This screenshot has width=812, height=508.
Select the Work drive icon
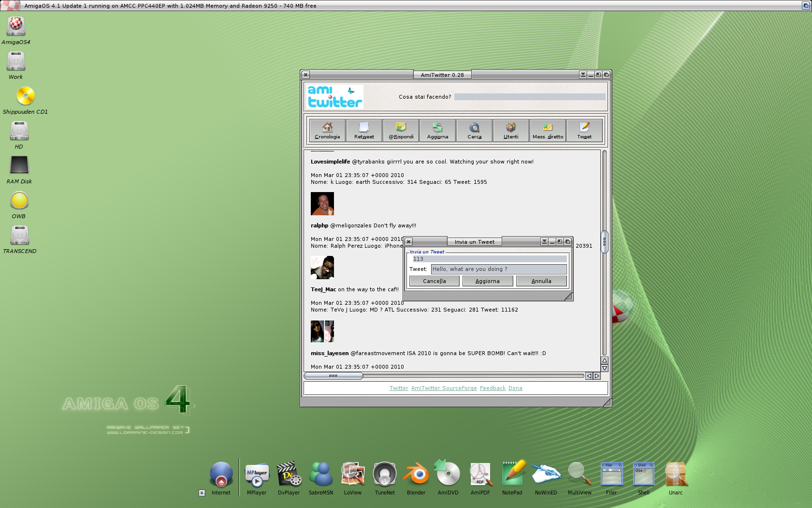[x=16, y=61]
